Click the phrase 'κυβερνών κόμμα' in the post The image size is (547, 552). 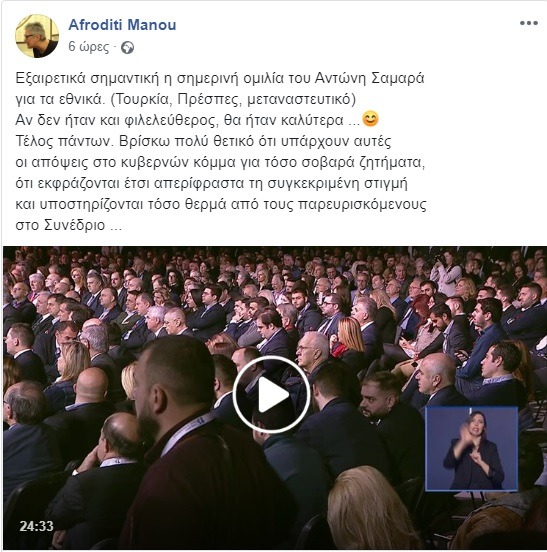tap(178, 163)
